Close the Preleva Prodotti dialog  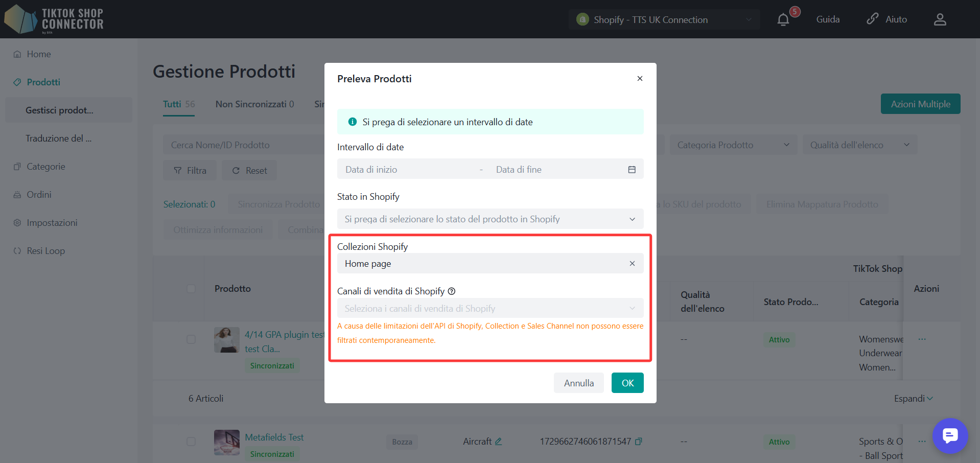click(640, 79)
